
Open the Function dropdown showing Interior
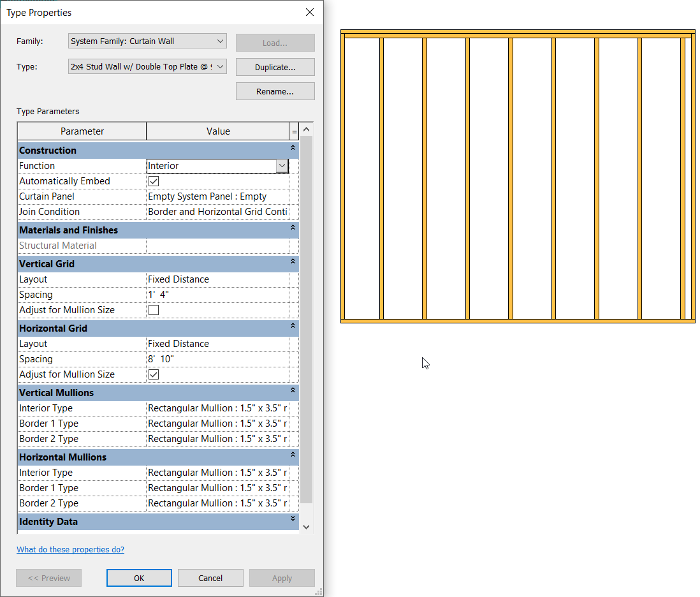[x=281, y=165]
